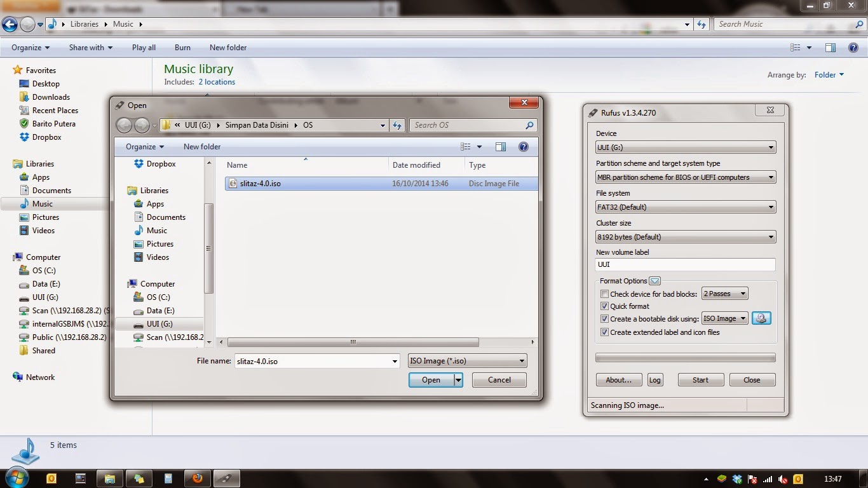This screenshot has width=868, height=488.
Task: Select Data (E:) in the Open dialog tree
Action: (x=161, y=311)
